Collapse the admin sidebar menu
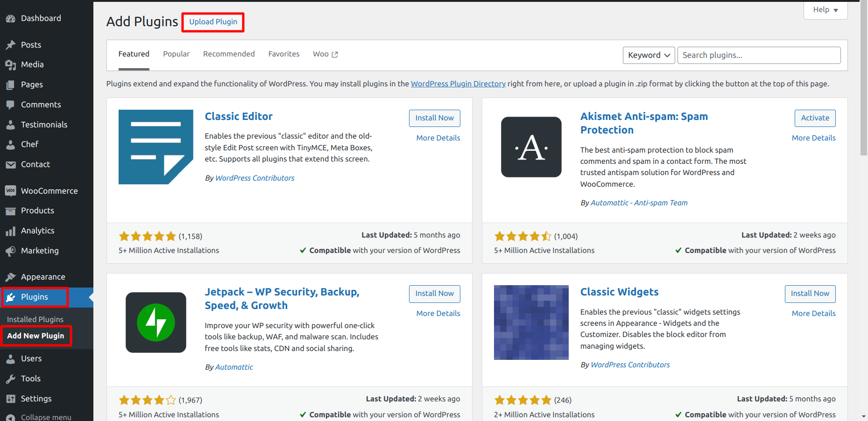 coord(45,417)
